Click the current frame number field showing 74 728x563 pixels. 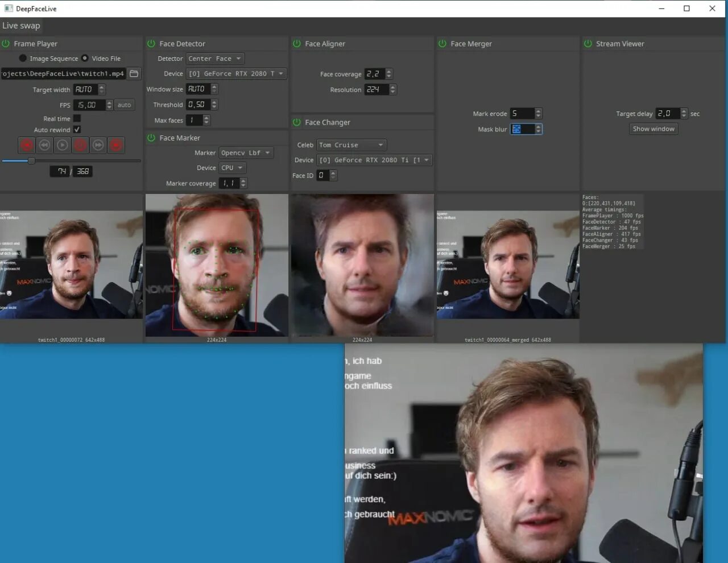point(60,171)
